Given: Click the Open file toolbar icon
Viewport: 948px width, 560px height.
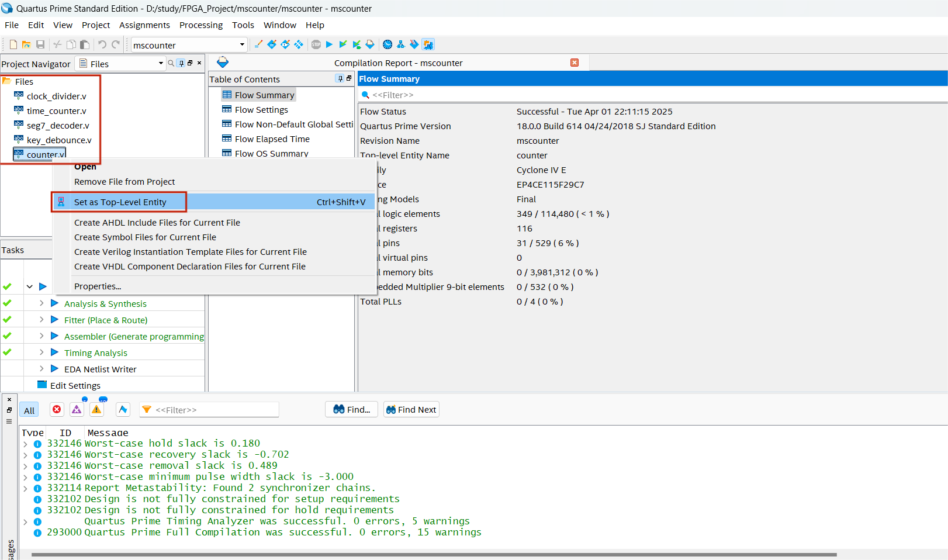Looking at the screenshot, I should click(26, 44).
